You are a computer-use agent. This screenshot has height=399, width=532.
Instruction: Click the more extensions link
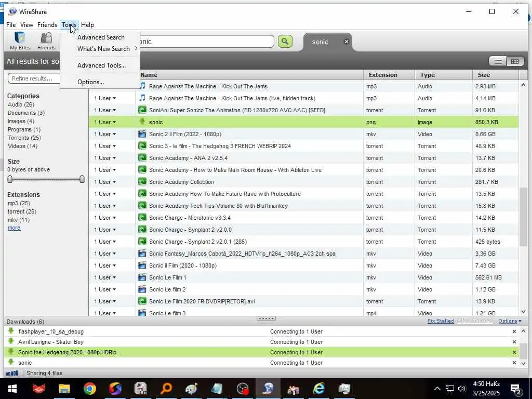pos(14,228)
